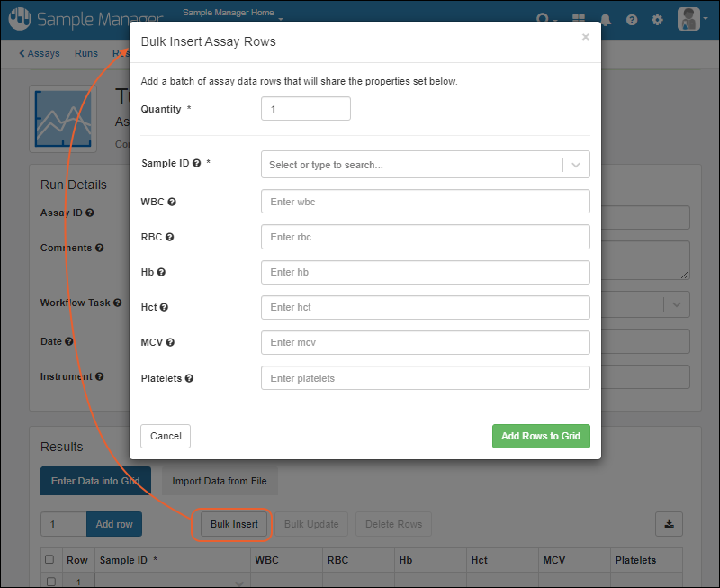
Task: Click the Add Rows to Grid button
Action: tap(540, 436)
